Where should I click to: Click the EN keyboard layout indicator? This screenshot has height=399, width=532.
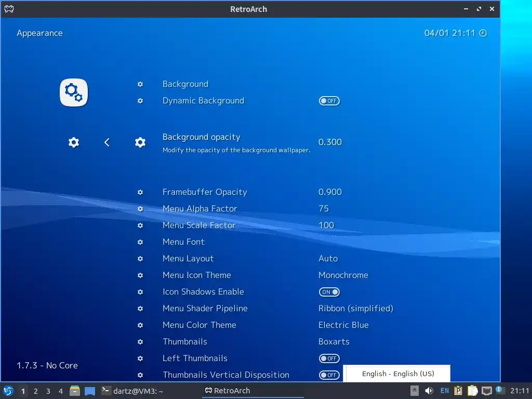(445, 391)
